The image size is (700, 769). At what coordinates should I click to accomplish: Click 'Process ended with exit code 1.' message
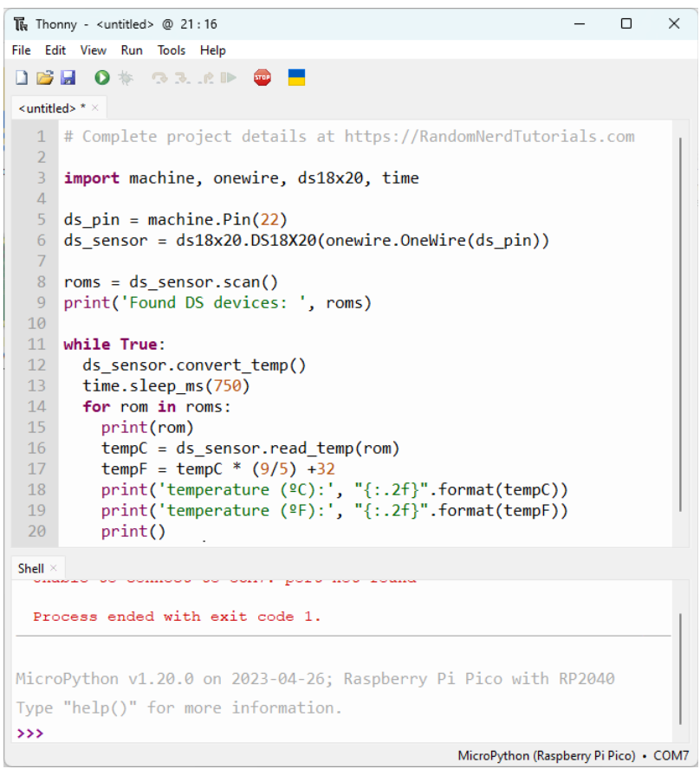(x=177, y=617)
